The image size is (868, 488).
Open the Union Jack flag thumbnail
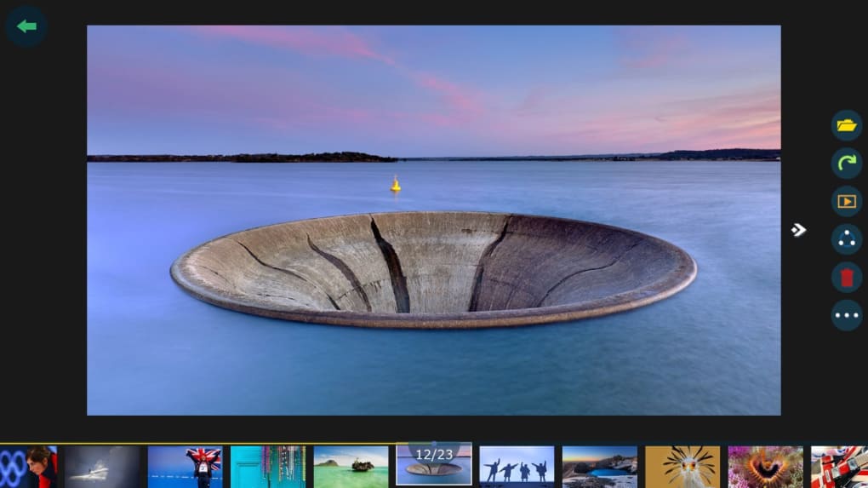pyautogui.click(x=185, y=467)
